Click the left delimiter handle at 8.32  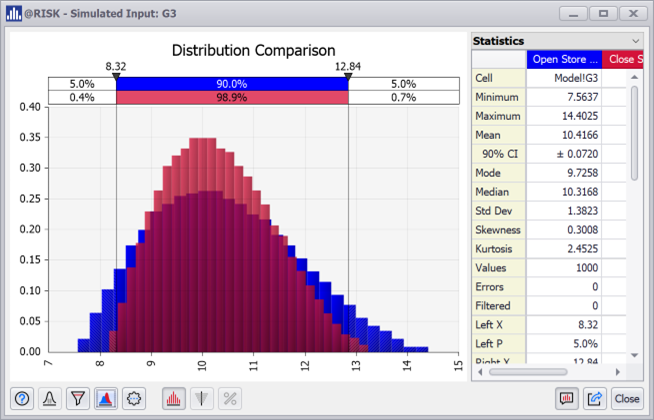click(x=116, y=76)
